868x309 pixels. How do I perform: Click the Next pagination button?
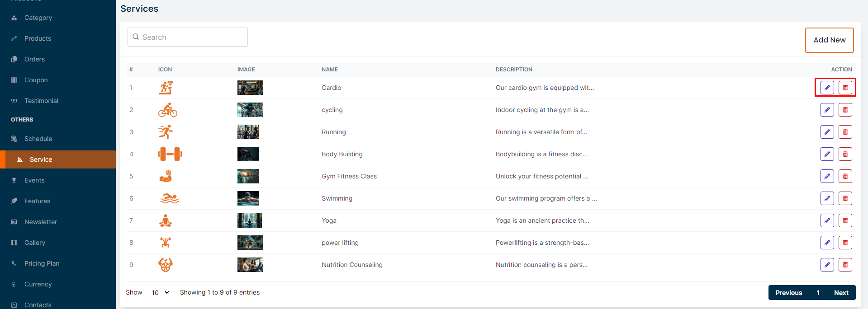841,293
